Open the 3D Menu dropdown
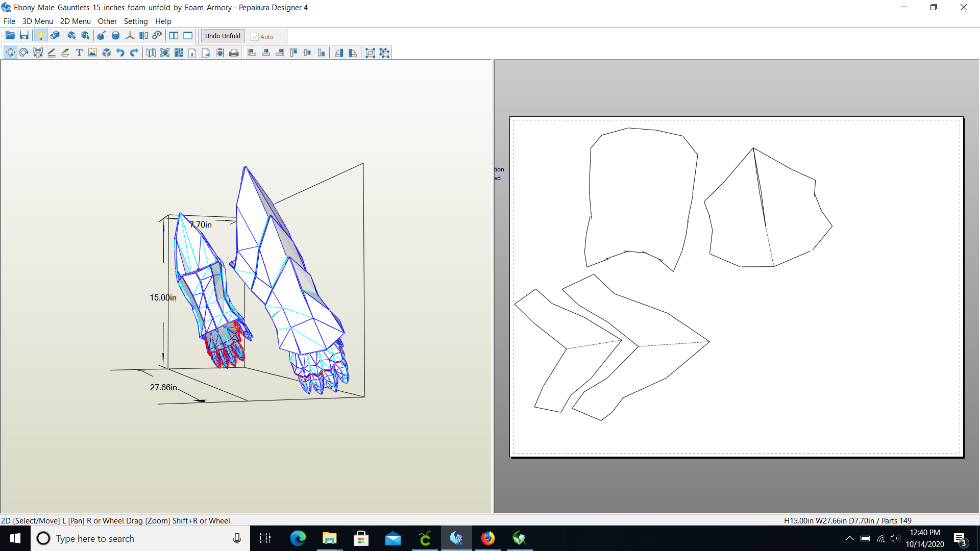The width and height of the screenshot is (980, 551). click(37, 21)
